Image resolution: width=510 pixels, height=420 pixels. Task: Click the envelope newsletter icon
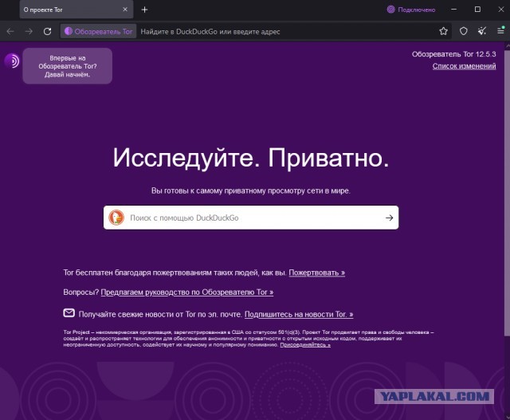point(69,313)
